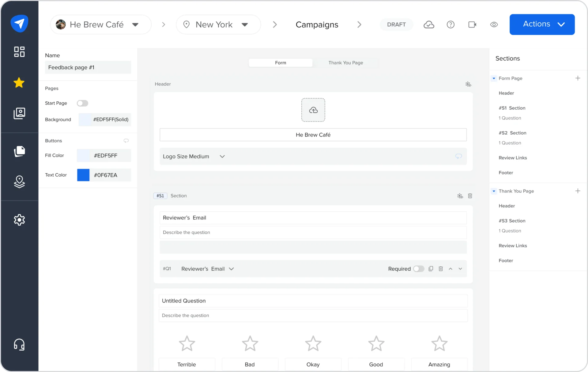588x372 pixels.
Task: Select the star reviews icon in sidebar
Action: coord(19,83)
